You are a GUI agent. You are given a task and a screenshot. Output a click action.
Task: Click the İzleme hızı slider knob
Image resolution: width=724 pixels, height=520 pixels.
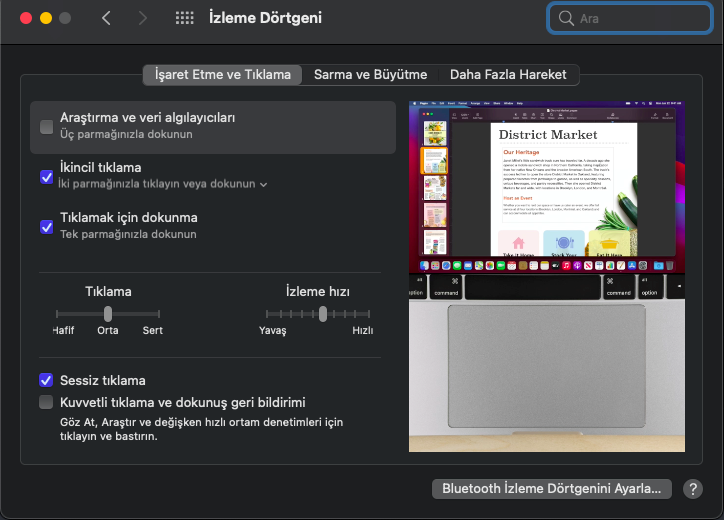pyautogui.click(x=323, y=313)
